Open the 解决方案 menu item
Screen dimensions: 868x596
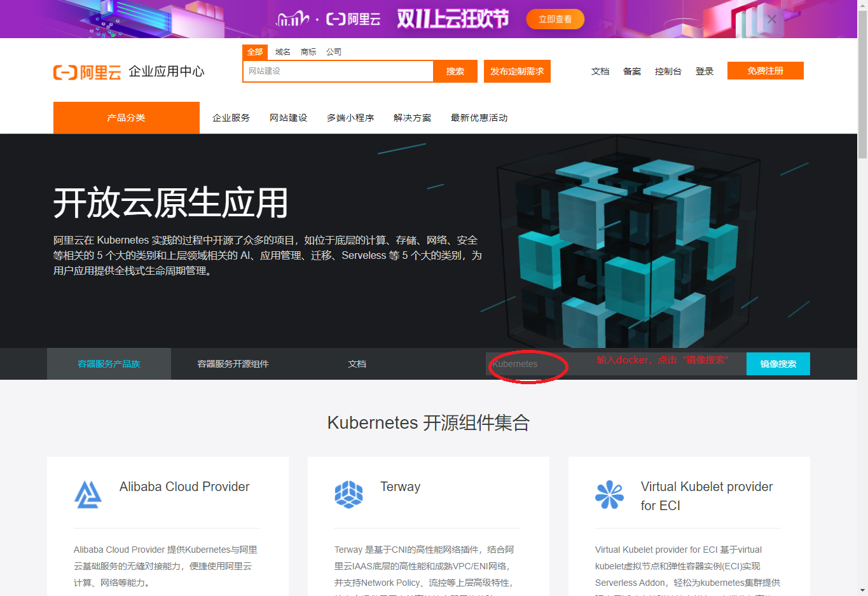point(412,118)
